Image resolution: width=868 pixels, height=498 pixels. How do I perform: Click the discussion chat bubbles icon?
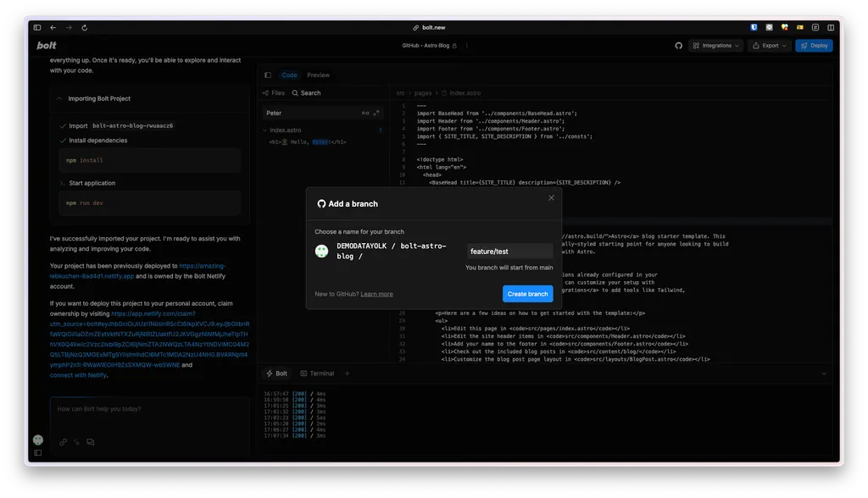pos(90,442)
